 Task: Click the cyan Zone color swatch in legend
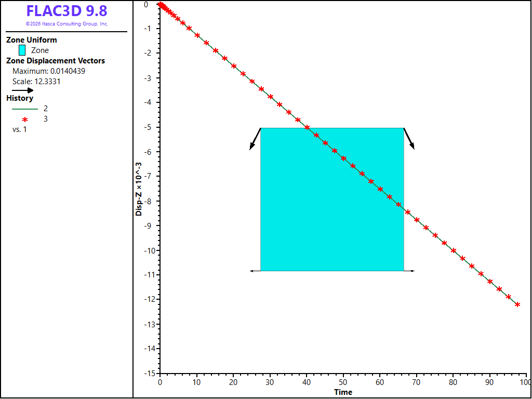(x=22, y=50)
